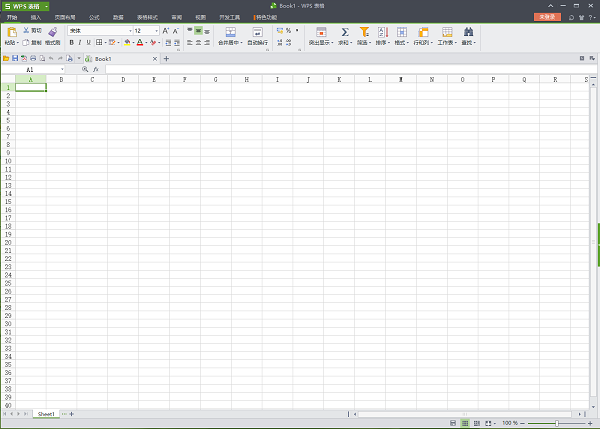Add a new sheet next to Sheet1
The width and height of the screenshot is (600, 429).
point(72,414)
